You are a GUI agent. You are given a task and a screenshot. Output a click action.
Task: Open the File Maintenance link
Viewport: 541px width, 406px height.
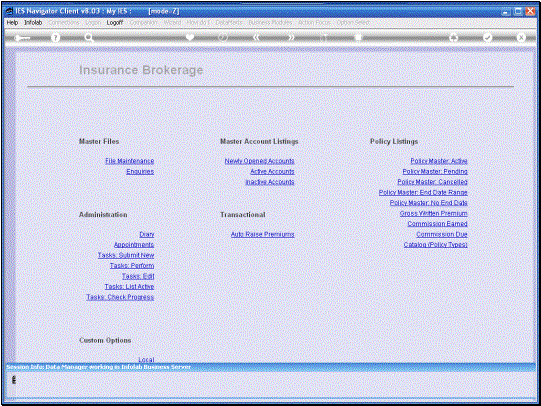(130, 161)
